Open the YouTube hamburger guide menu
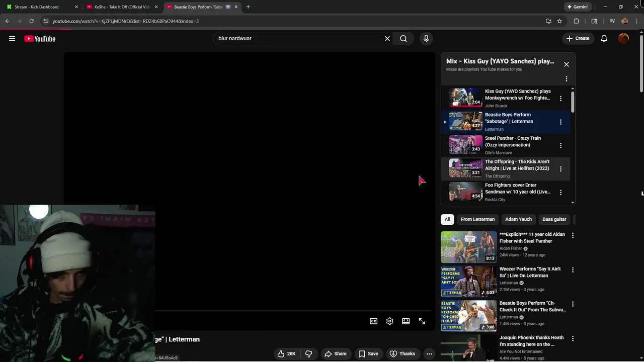The image size is (644, 362). point(12,39)
